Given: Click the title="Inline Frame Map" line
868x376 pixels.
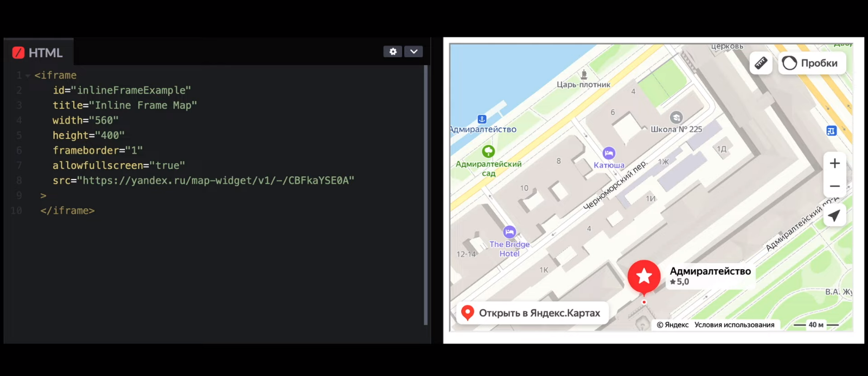Looking at the screenshot, I should (125, 105).
